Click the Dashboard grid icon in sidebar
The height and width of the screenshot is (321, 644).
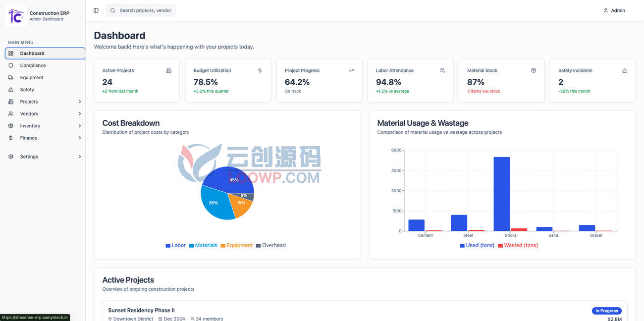tap(11, 53)
